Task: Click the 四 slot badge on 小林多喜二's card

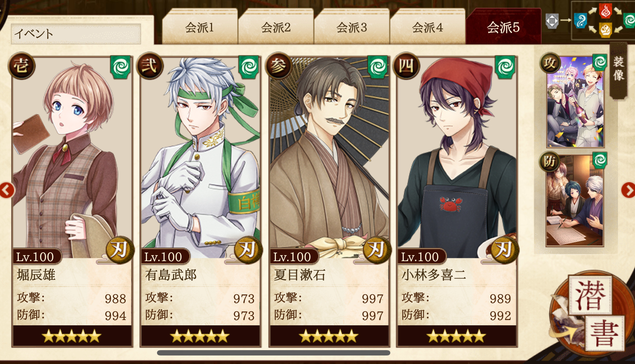Action: pyautogui.click(x=407, y=66)
